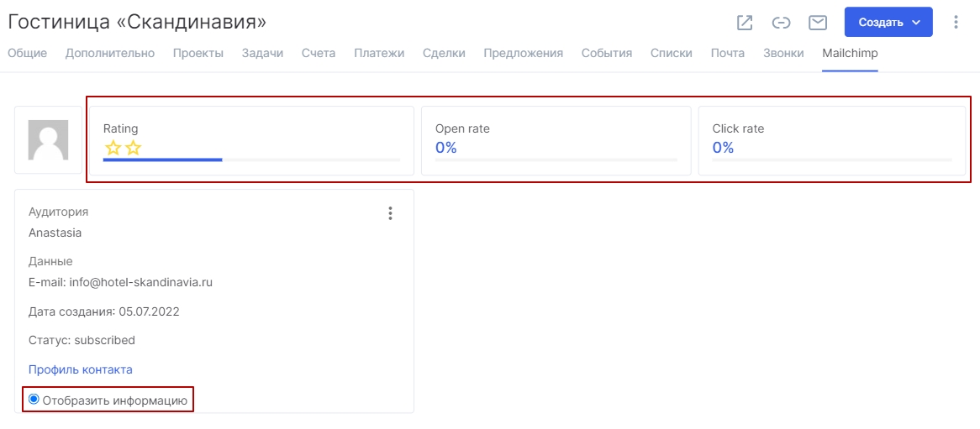
Task: Click the envelope email icon
Action: (818, 23)
